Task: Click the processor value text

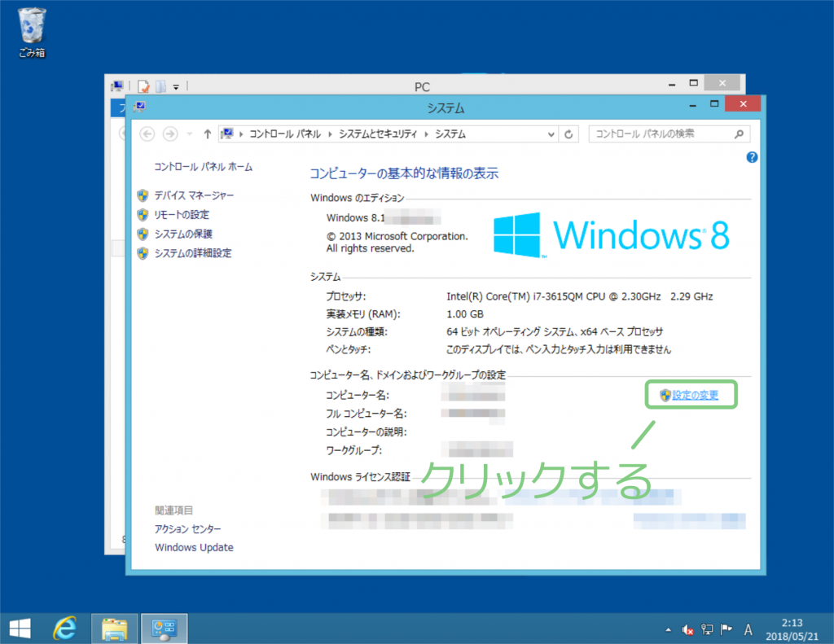Action: tap(580, 296)
